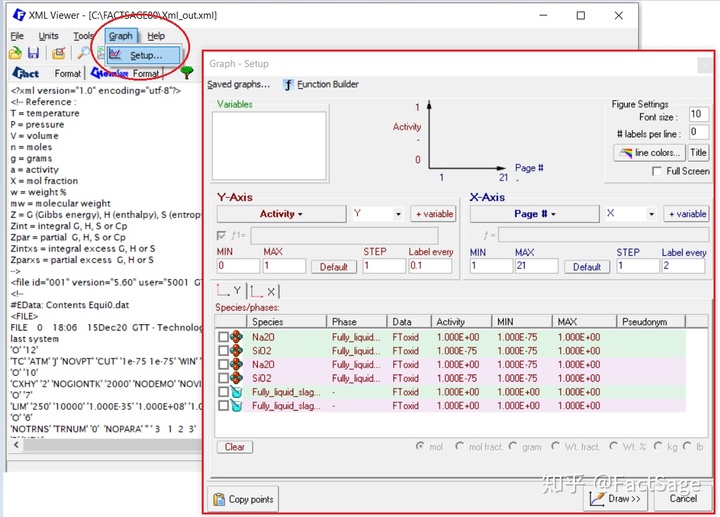Select the mol radio button

tap(420, 446)
